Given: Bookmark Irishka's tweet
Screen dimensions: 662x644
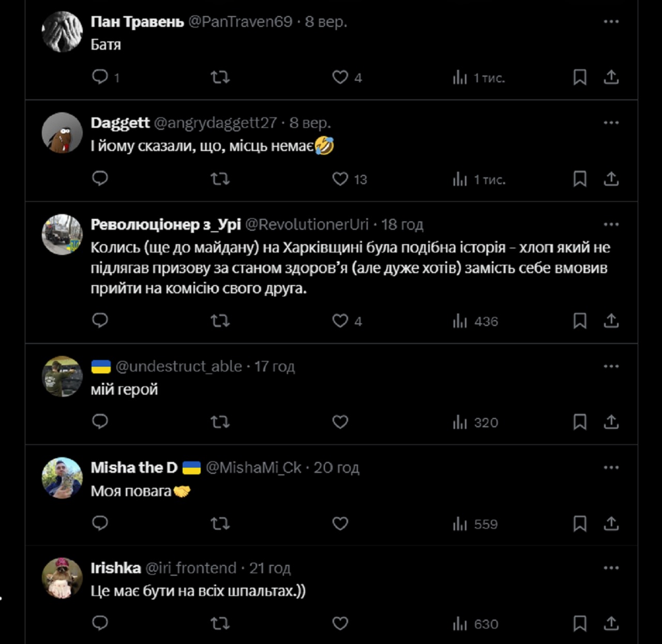Looking at the screenshot, I should click(x=579, y=623).
